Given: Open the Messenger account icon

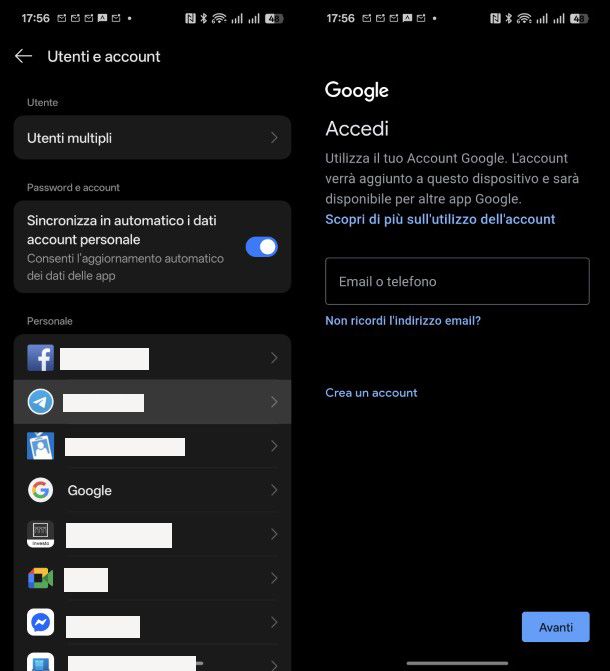Looking at the screenshot, I should click(x=41, y=622).
